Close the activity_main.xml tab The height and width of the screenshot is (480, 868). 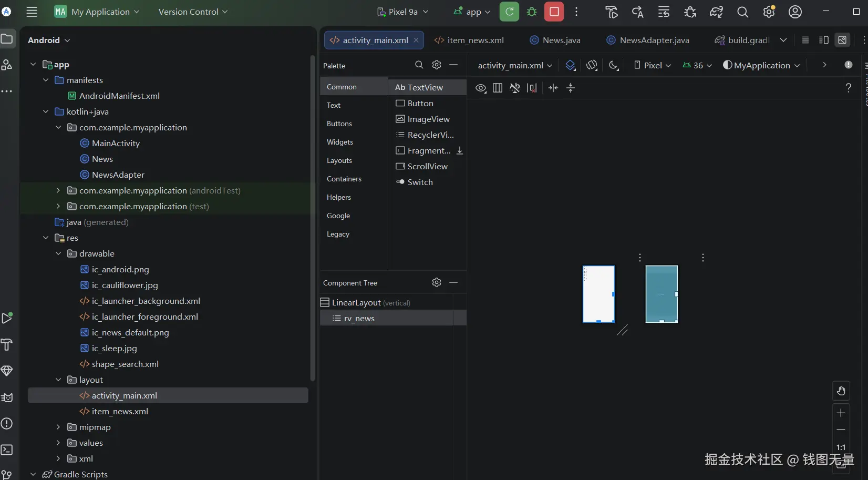[416, 40]
